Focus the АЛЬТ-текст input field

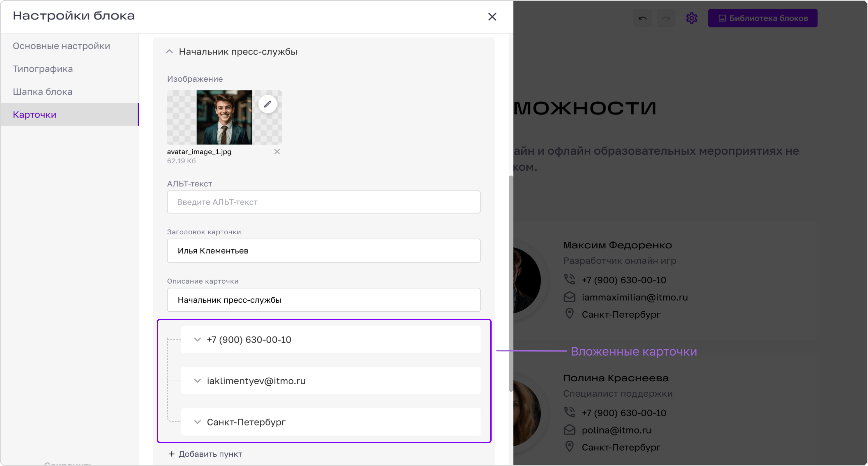pos(323,202)
